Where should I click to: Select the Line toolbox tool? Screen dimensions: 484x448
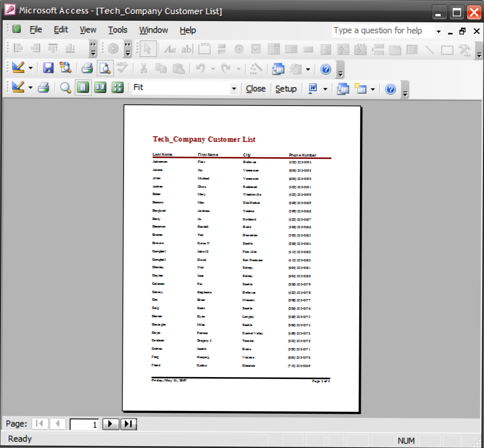point(430,49)
